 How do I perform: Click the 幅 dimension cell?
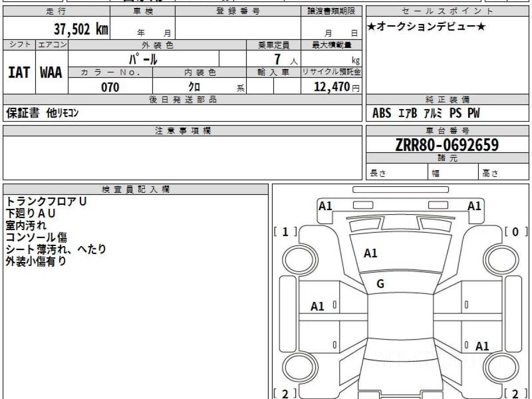(453, 172)
